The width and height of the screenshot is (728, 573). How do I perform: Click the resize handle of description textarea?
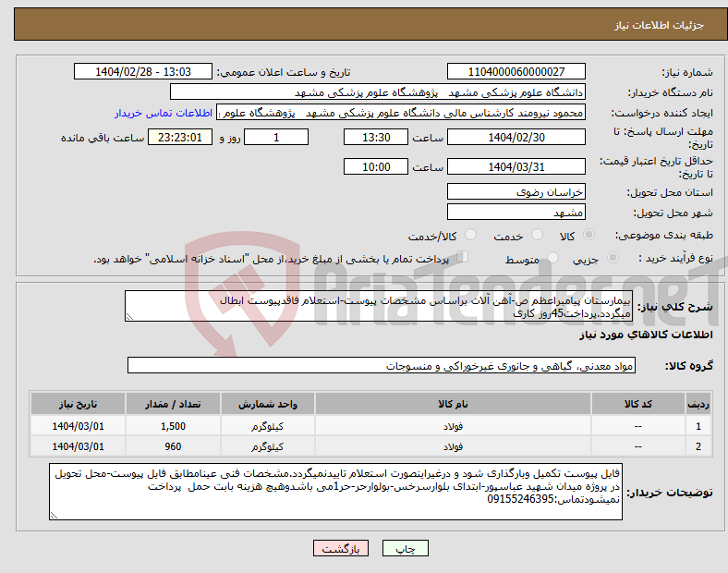click(129, 317)
